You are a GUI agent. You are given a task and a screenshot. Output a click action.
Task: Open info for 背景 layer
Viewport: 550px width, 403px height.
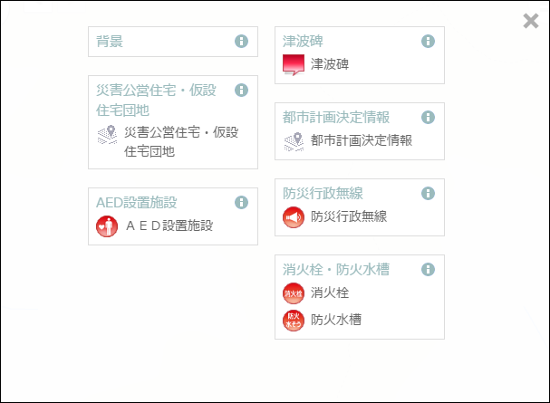click(241, 41)
